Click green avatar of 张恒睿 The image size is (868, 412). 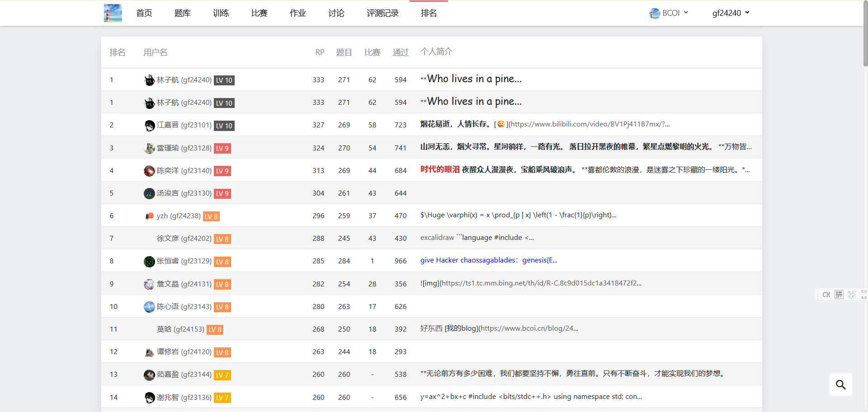(149, 262)
